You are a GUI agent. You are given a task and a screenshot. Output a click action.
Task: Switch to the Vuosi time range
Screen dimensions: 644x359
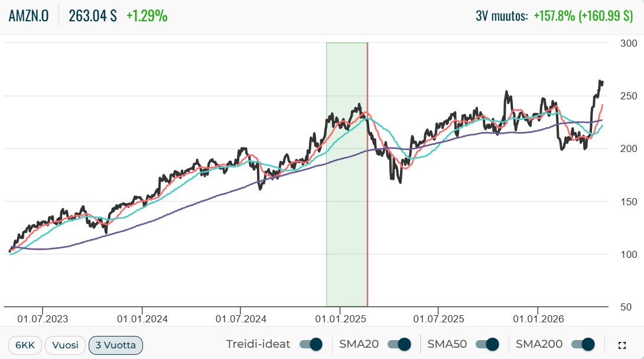point(66,345)
